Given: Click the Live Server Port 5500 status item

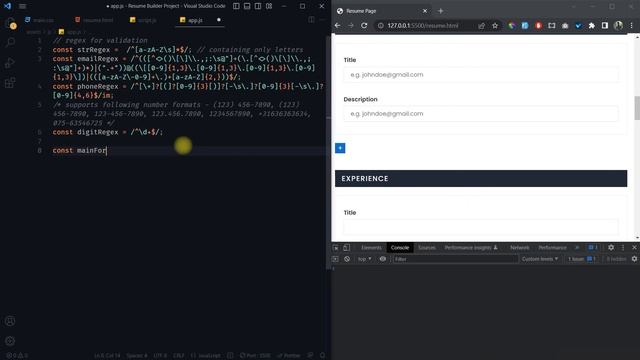Looking at the screenshot, I should click(255, 356).
